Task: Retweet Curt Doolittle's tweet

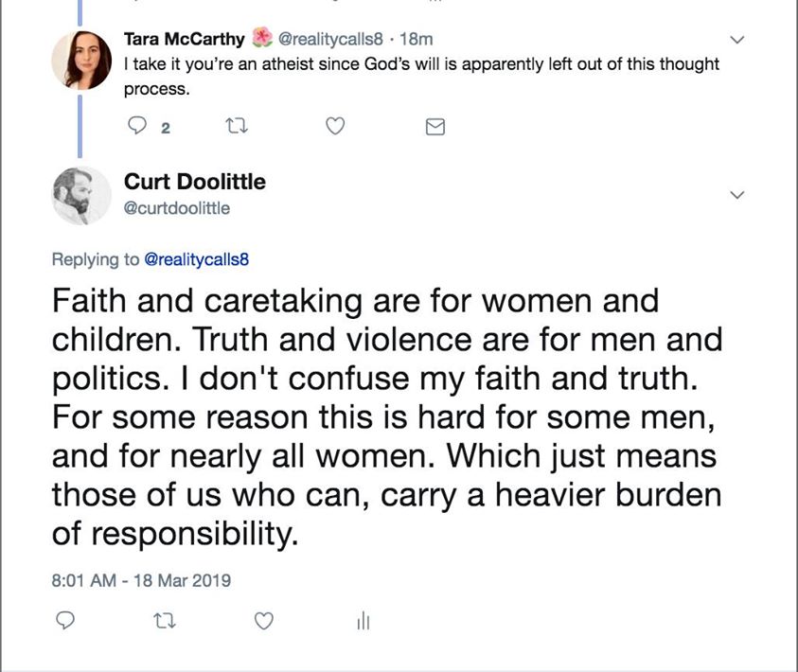Action: [x=165, y=621]
